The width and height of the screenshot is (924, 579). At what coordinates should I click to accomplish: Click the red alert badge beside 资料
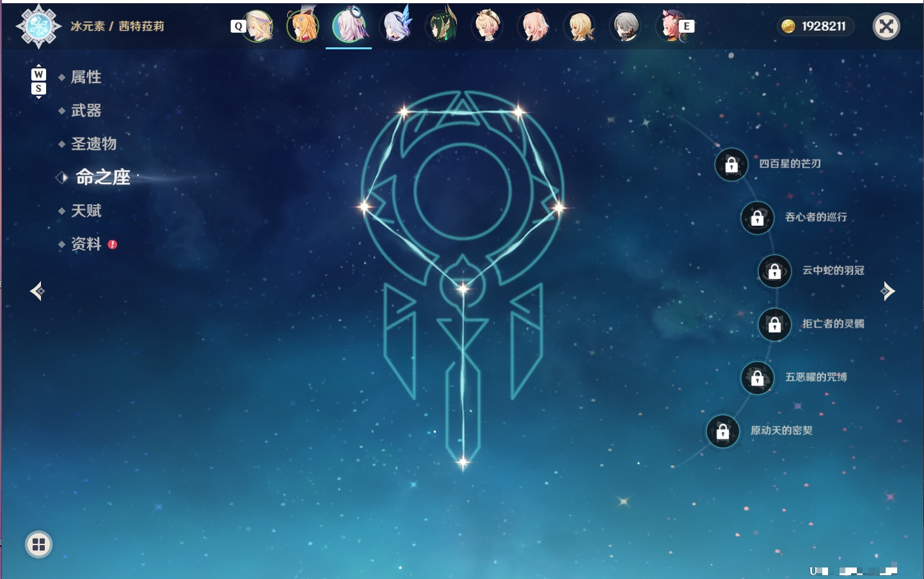113,244
